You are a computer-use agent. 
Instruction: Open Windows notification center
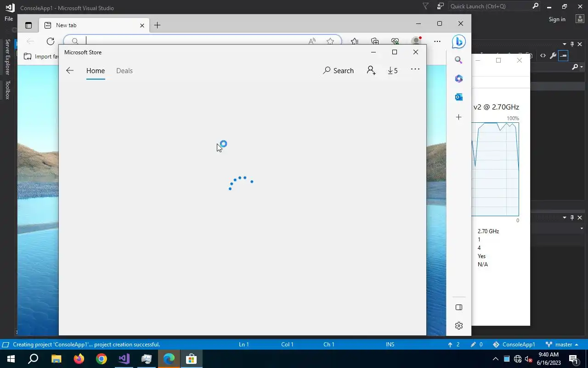coord(573,359)
